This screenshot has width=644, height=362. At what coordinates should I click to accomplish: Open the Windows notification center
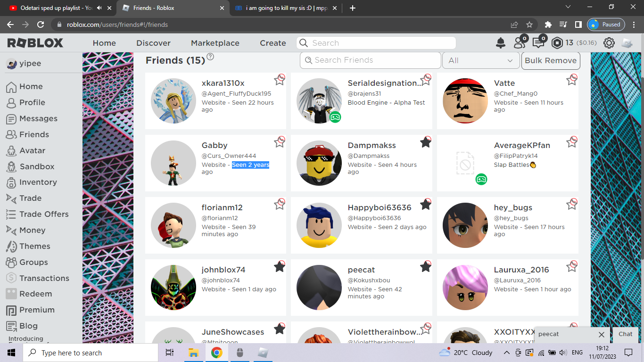pos(628,353)
